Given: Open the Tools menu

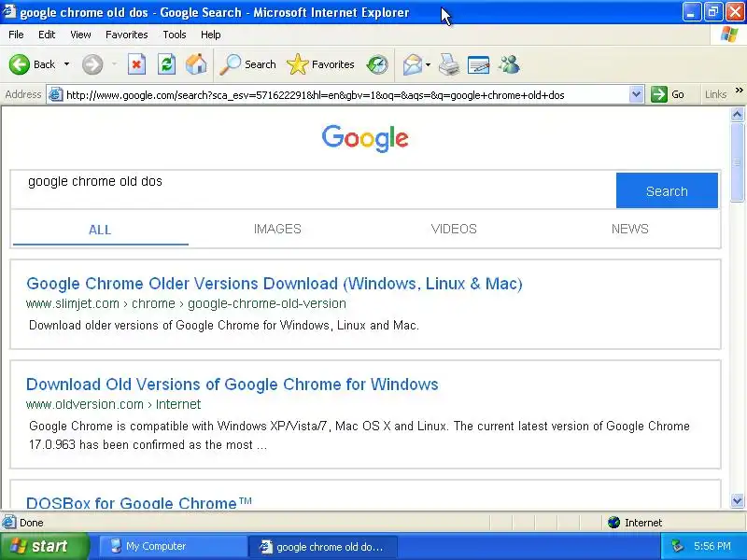Looking at the screenshot, I should pyautogui.click(x=175, y=35).
